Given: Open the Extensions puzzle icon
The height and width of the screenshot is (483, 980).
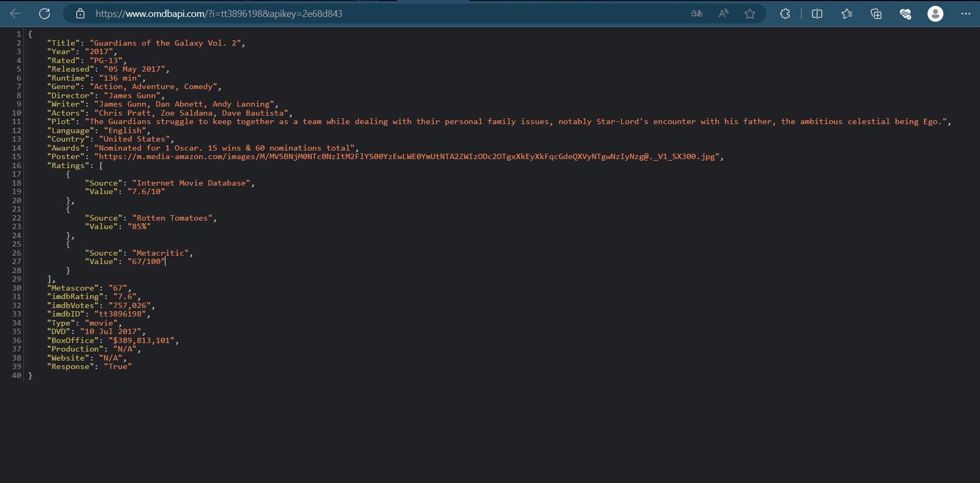Looking at the screenshot, I should pos(785,14).
